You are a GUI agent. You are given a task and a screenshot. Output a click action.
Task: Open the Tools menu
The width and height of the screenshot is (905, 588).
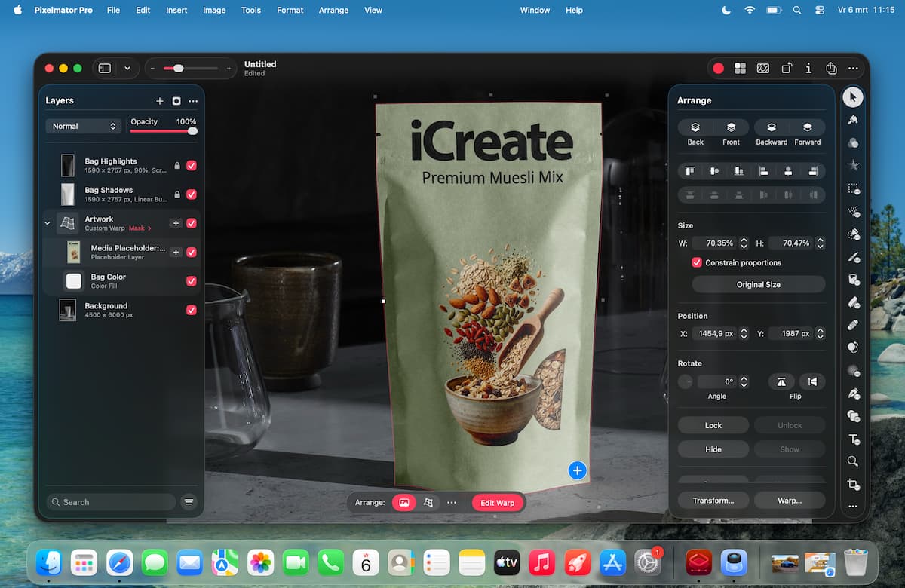point(251,10)
